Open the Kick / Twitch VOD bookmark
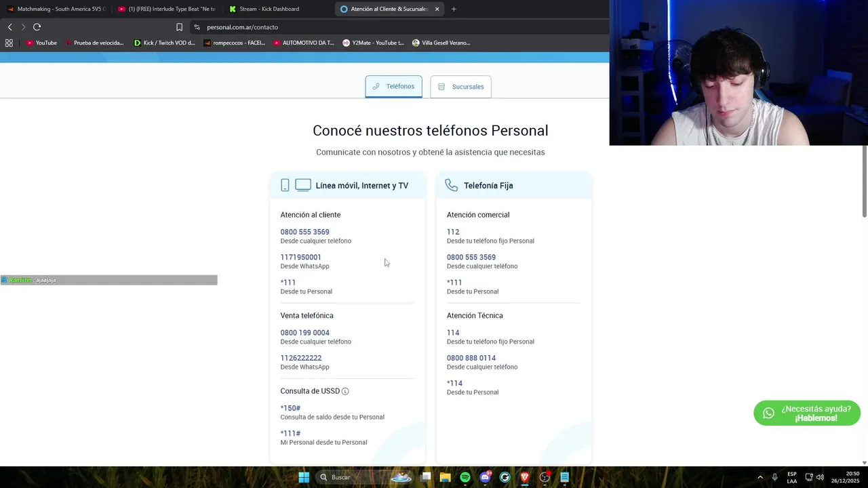The height and width of the screenshot is (488, 868). 165,43
